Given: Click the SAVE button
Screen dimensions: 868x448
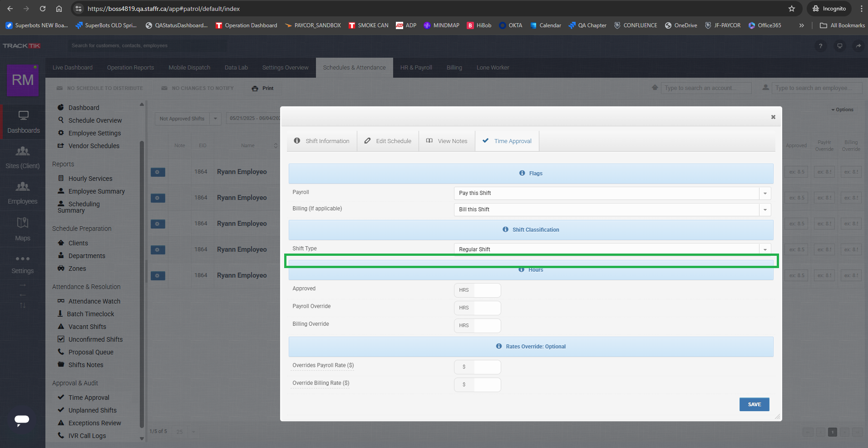Looking at the screenshot, I should (755, 404).
